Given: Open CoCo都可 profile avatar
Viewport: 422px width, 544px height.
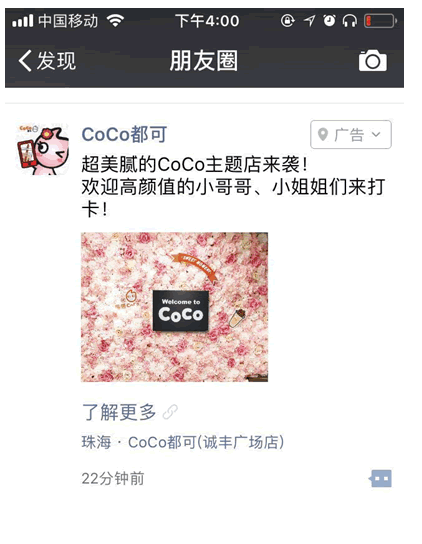Looking at the screenshot, I should click(42, 149).
